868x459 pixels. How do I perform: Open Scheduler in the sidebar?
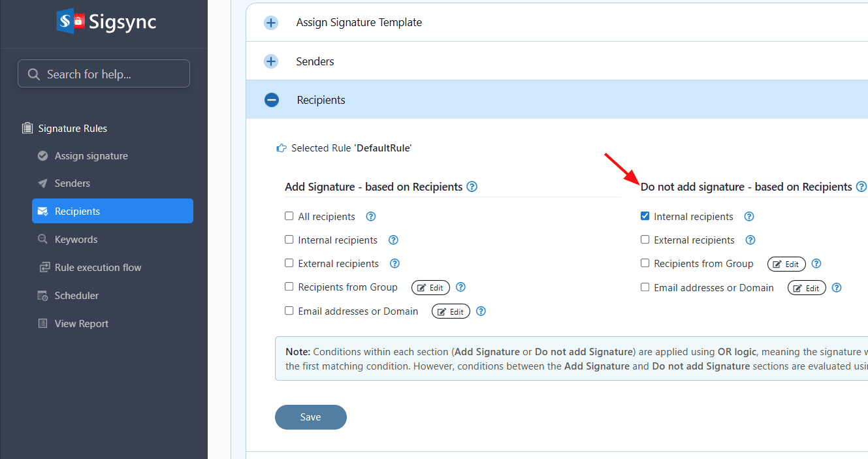click(x=76, y=296)
